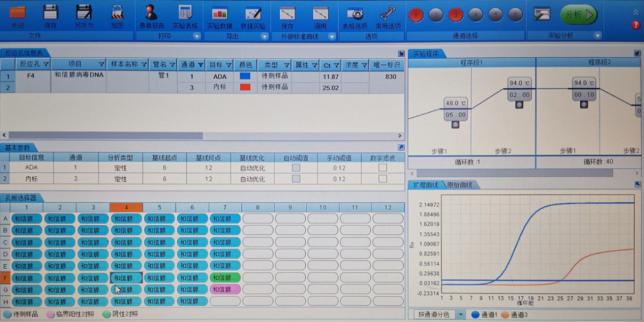Viewport: 644px width, 322px height.
Task: Click the green 分析 analyze button
Action: [x=578, y=14]
